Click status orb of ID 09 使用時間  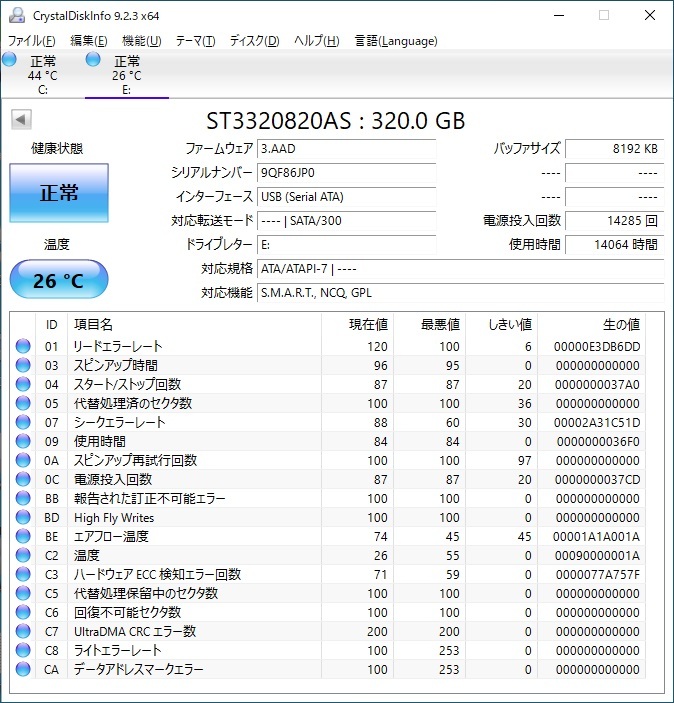[23, 441]
